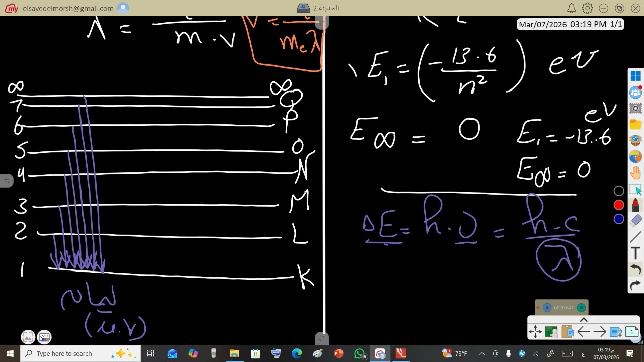
Task: Go to the previous whiteboard page
Action: click(584, 332)
